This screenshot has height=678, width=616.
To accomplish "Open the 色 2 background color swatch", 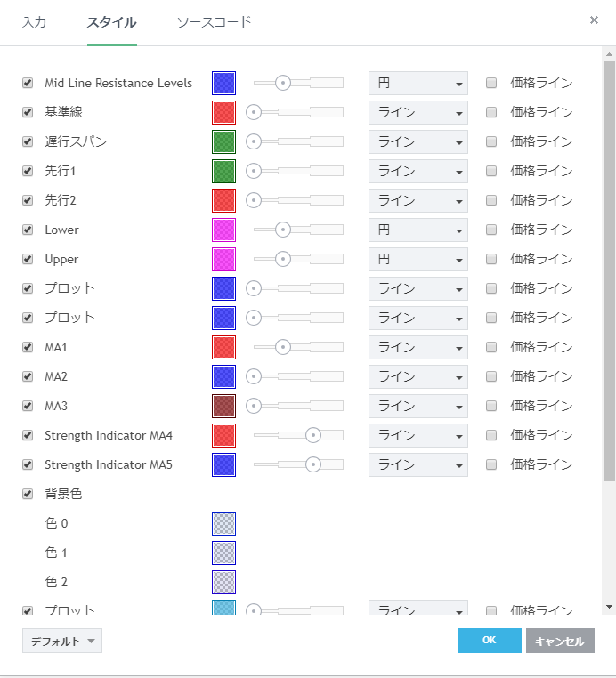I will click(x=223, y=582).
